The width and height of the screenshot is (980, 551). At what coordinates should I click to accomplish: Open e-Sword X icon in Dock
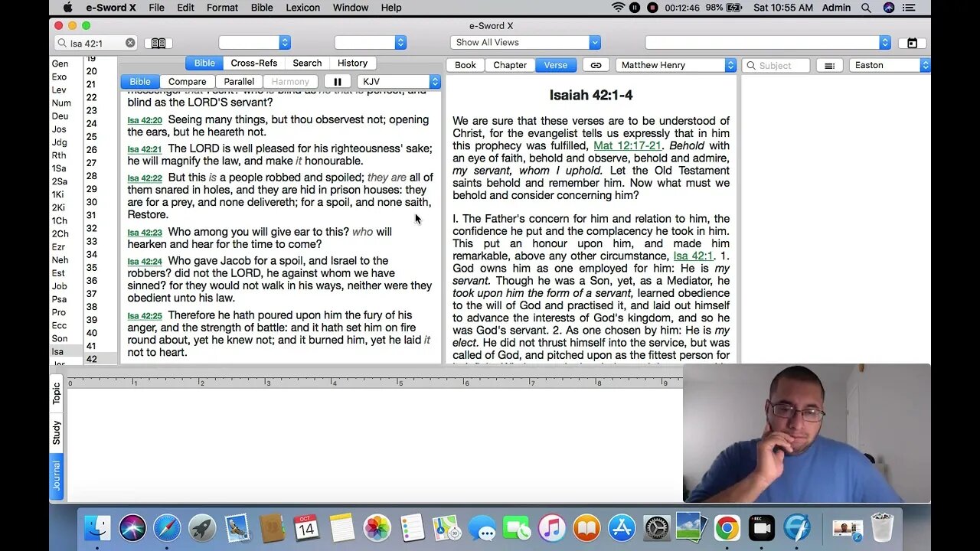797,528
